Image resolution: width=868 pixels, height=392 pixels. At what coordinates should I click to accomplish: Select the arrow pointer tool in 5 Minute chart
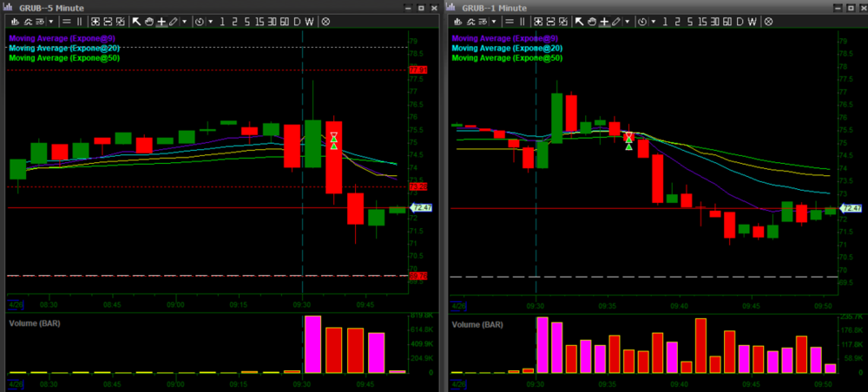point(136,21)
